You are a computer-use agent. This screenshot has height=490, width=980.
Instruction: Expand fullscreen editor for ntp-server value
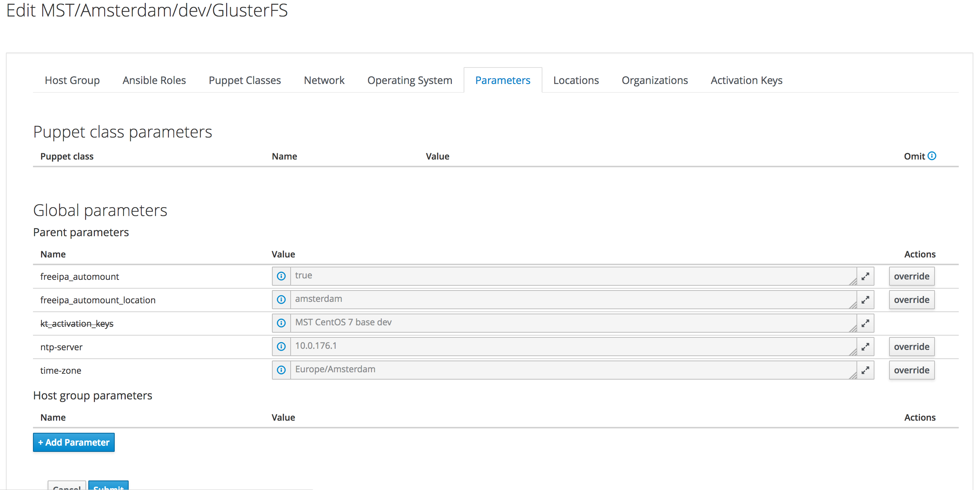(865, 347)
